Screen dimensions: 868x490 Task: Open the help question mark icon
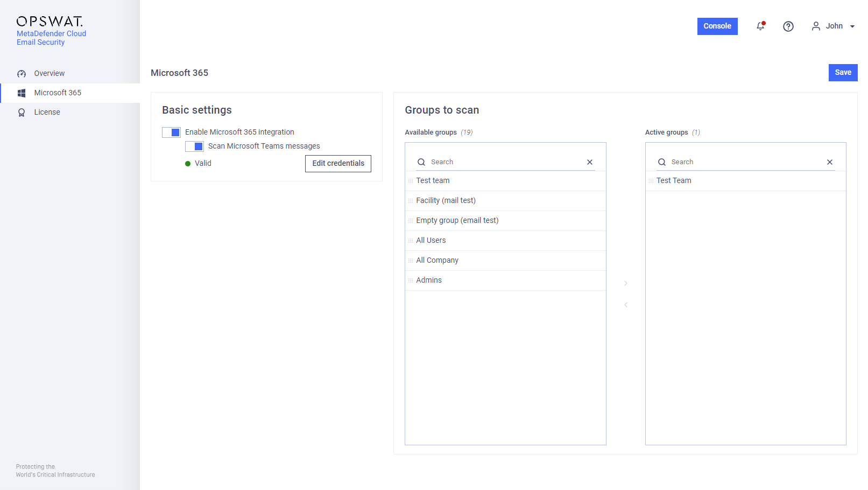coord(788,26)
